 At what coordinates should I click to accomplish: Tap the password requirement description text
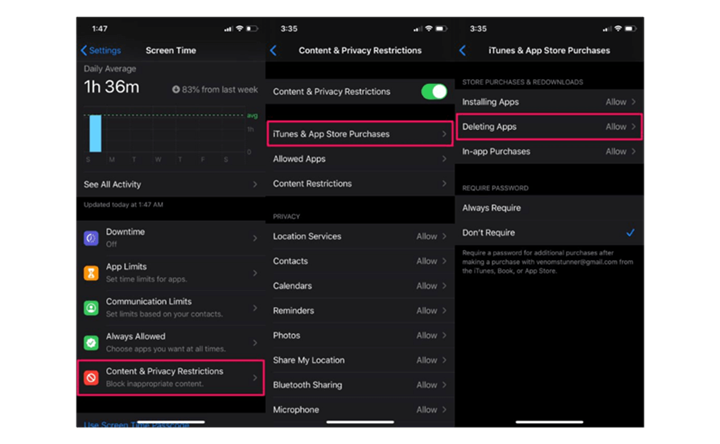[x=548, y=262]
